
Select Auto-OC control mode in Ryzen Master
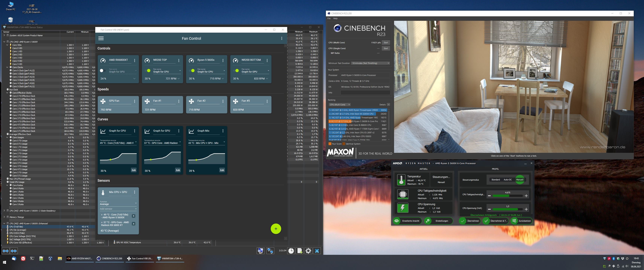508,180
